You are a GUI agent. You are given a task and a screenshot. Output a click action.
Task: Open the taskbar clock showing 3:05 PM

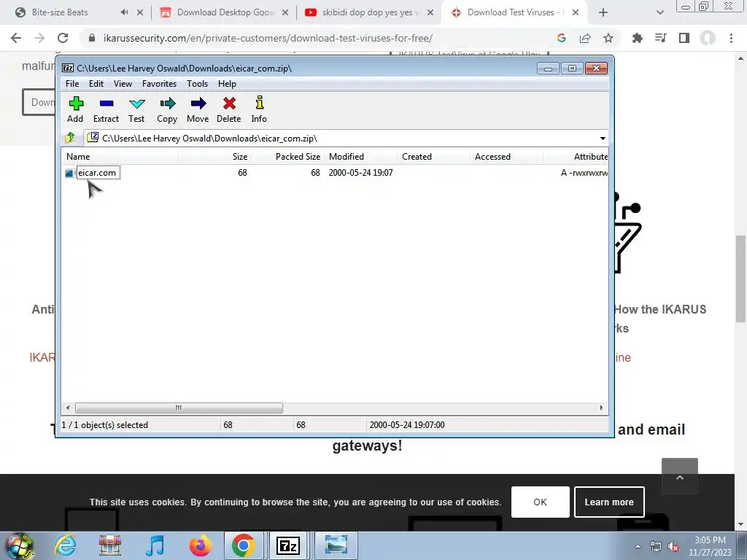coord(710,546)
